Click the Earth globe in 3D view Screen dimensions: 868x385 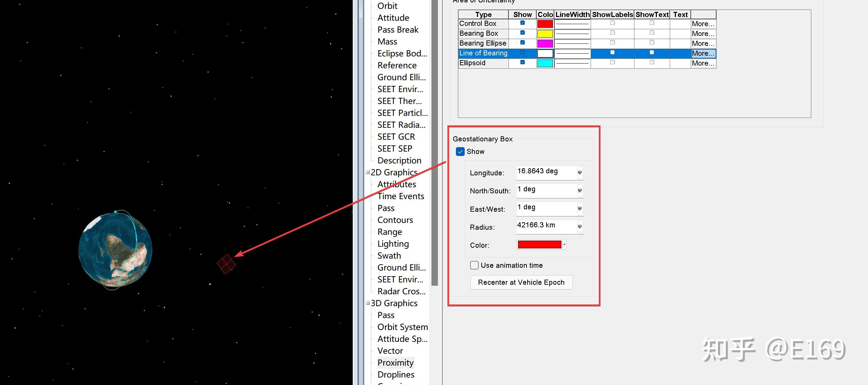tap(115, 250)
